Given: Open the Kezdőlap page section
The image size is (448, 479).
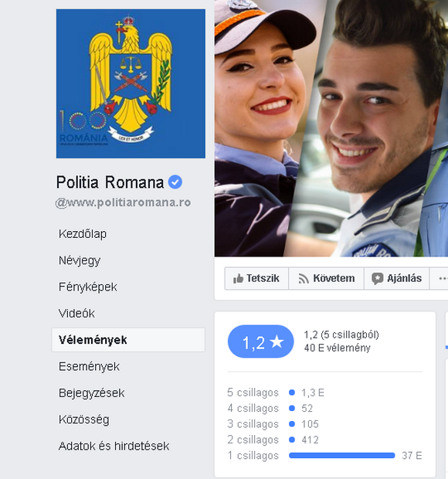Looking at the screenshot, I should (x=83, y=234).
